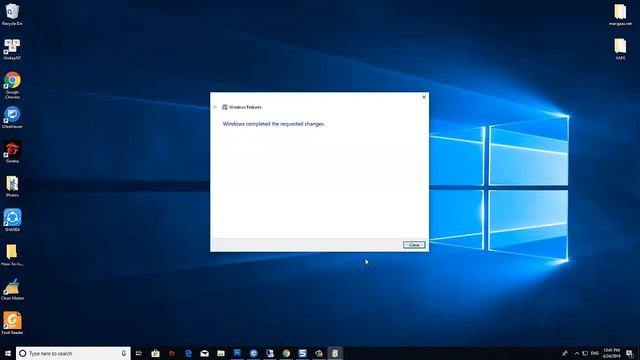Image resolution: width=640 pixels, height=360 pixels.
Task: Select the Clean Master desktop shortcut
Action: click(x=12, y=289)
